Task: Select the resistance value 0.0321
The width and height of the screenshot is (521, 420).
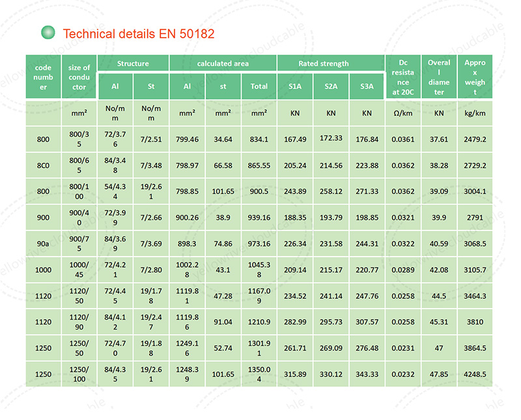Action: [x=403, y=217]
